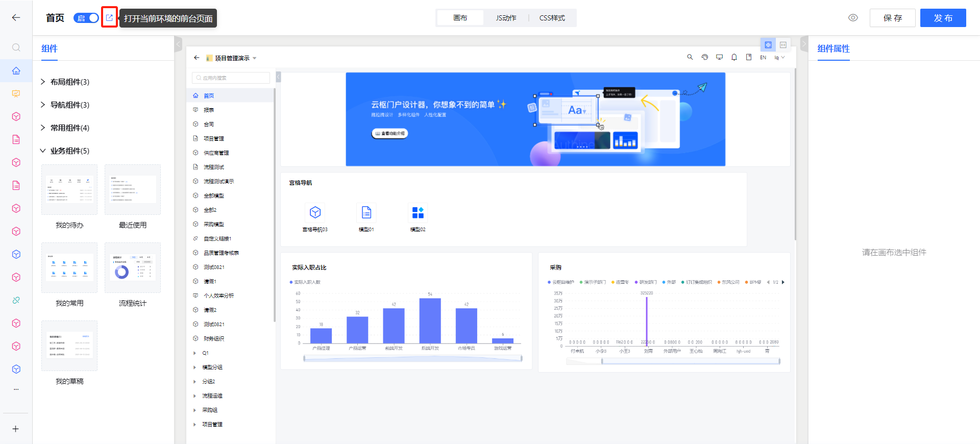Collapse the right properties panel handle
This screenshot has width=980, height=444.
pyautogui.click(x=804, y=44)
